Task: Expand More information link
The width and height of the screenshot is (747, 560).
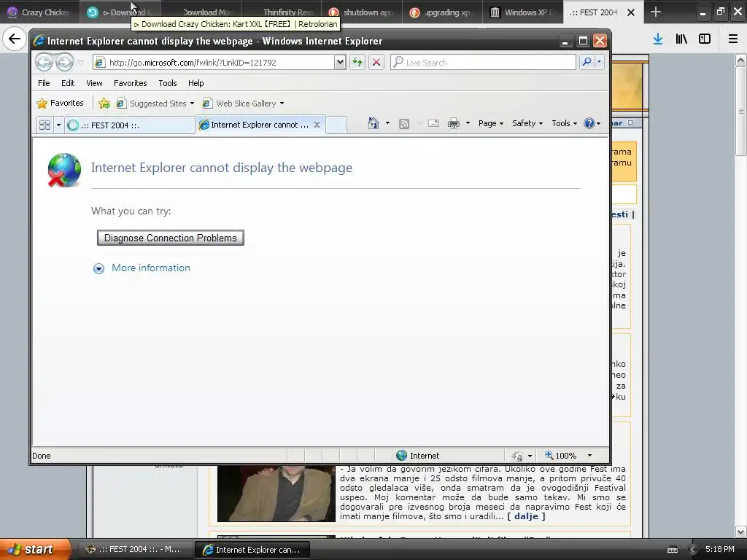Action: tap(150, 268)
